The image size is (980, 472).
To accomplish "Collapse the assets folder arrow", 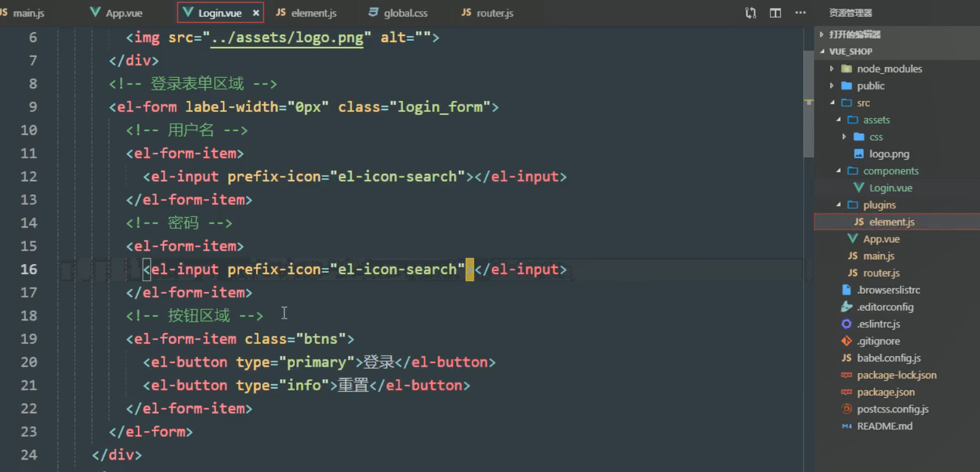I will pyautogui.click(x=838, y=120).
